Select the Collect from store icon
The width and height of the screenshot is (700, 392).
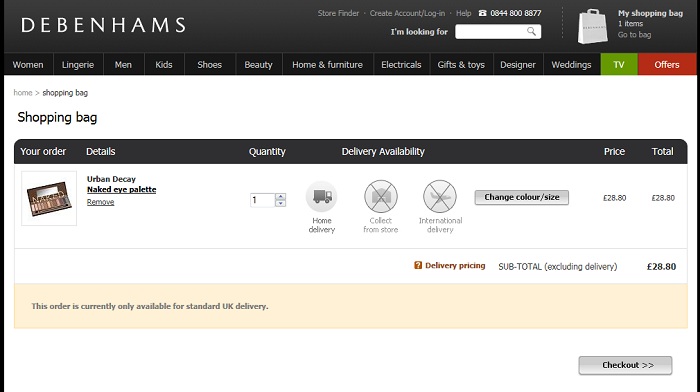click(x=381, y=196)
